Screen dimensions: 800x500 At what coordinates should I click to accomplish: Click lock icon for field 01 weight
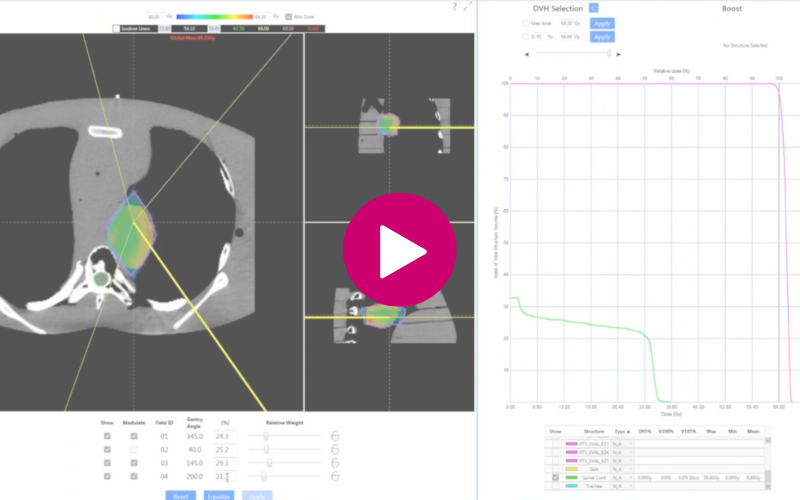pyautogui.click(x=336, y=436)
